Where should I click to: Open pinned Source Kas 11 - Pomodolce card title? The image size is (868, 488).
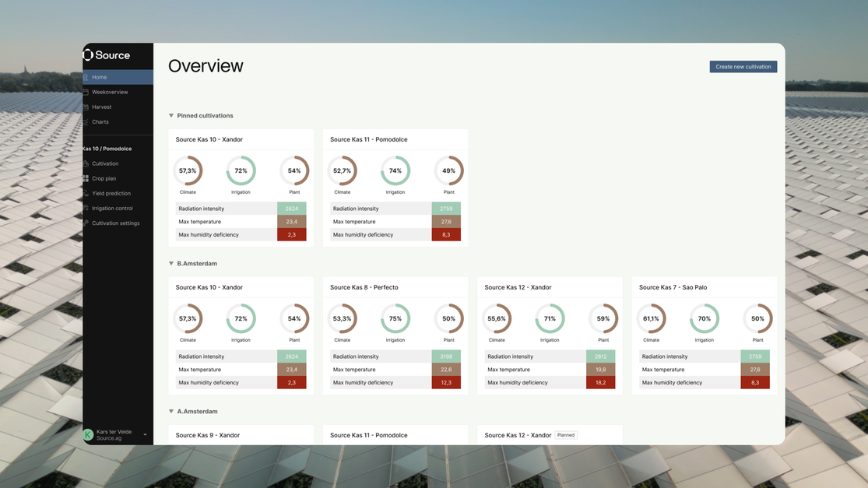pyautogui.click(x=369, y=139)
